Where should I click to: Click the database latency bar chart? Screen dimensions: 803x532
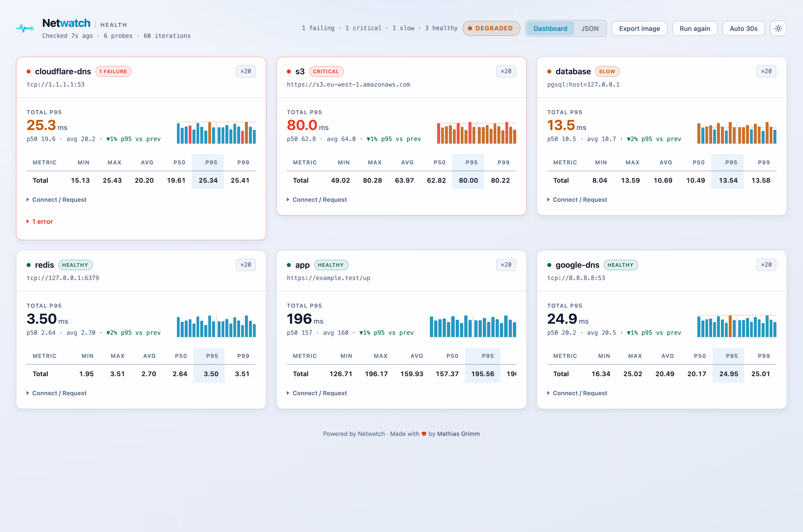pos(737,132)
